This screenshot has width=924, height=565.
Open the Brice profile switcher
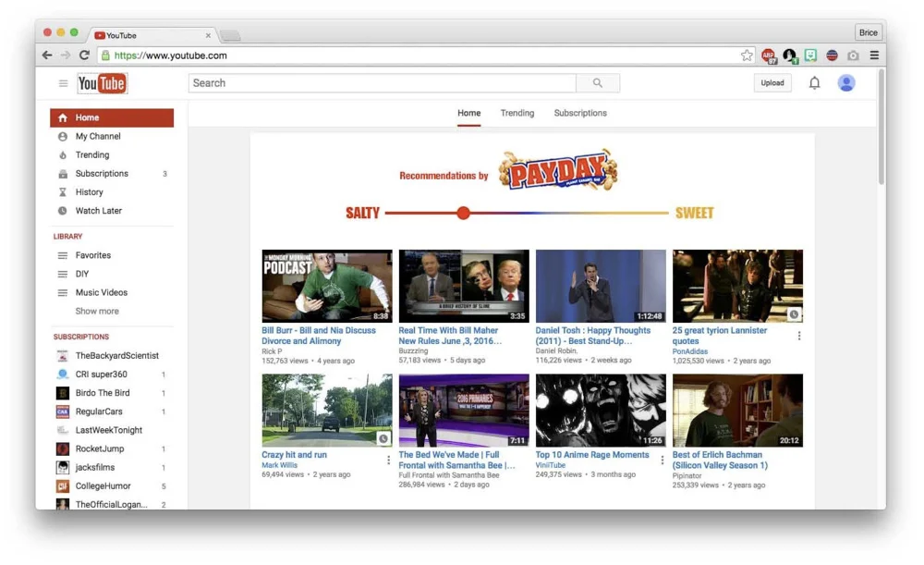point(868,32)
